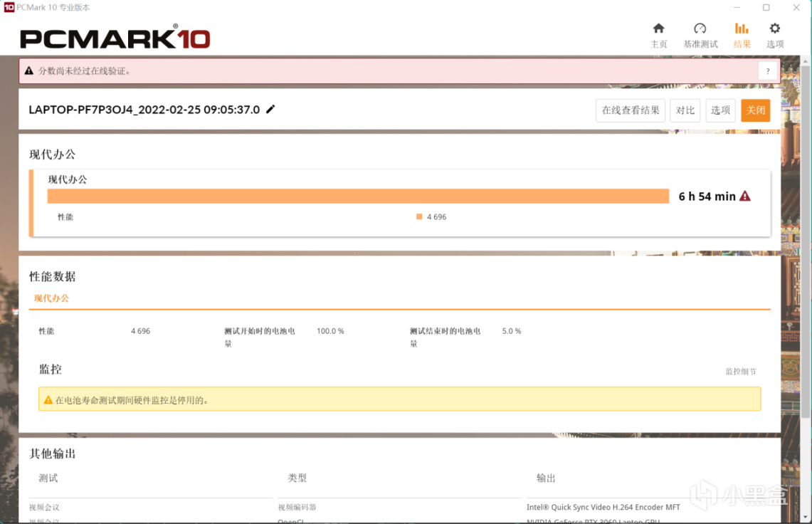The image size is (812, 524).
Task: Click the orange battery life result bar
Action: 358,196
